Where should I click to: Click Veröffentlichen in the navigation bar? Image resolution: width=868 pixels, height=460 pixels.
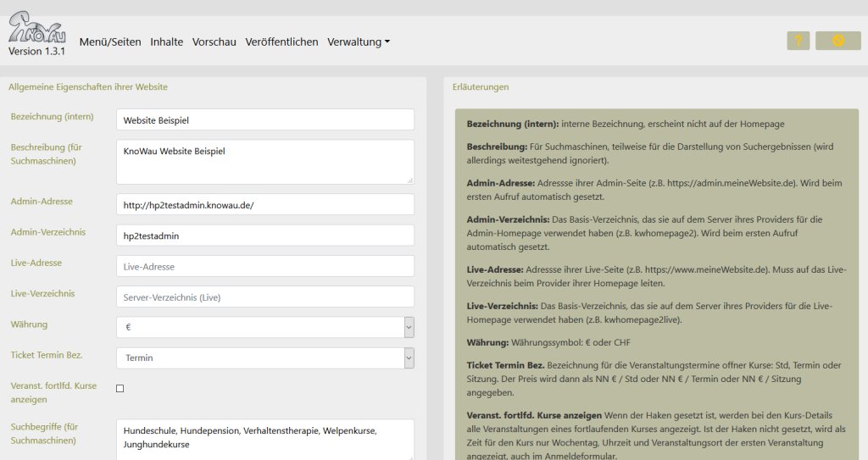pos(281,42)
